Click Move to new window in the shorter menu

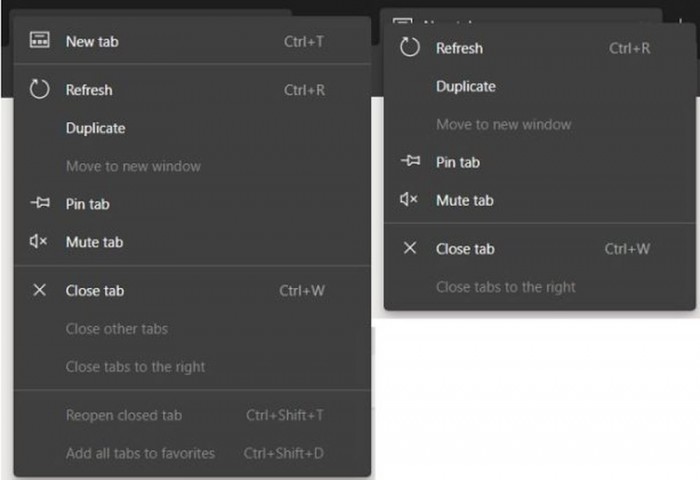(503, 124)
